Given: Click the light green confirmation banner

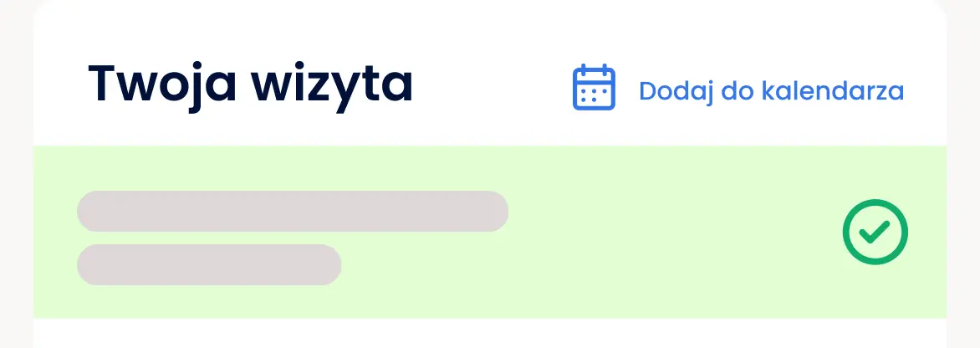Looking at the screenshot, I should pyautogui.click(x=490, y=232).
